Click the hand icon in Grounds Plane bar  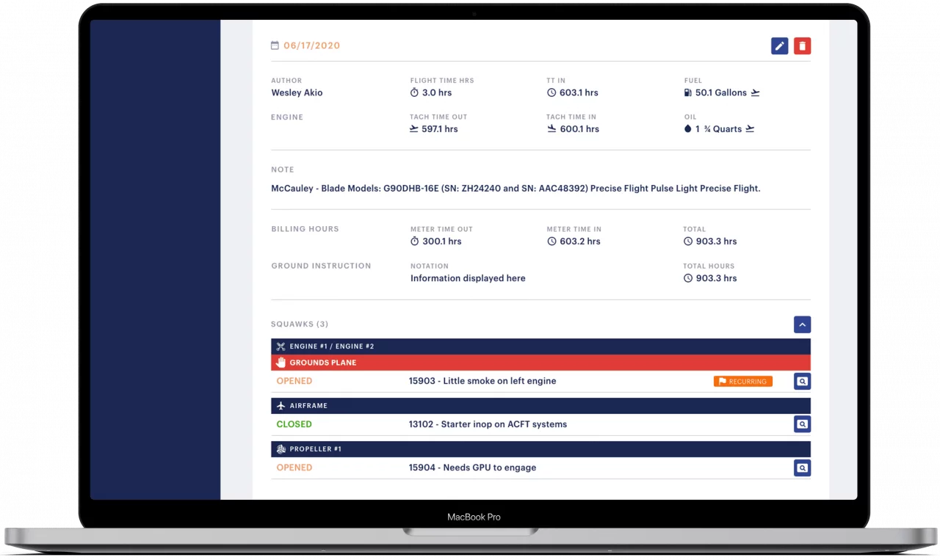tap(281, 363)
